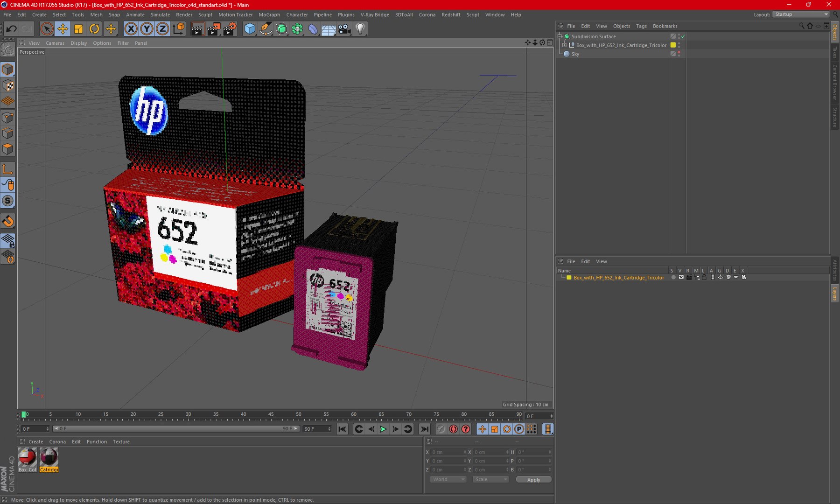Click the Apply button in coordinates panel
Image resolution: width=840 pixels, height=504 pixels.
533,479
